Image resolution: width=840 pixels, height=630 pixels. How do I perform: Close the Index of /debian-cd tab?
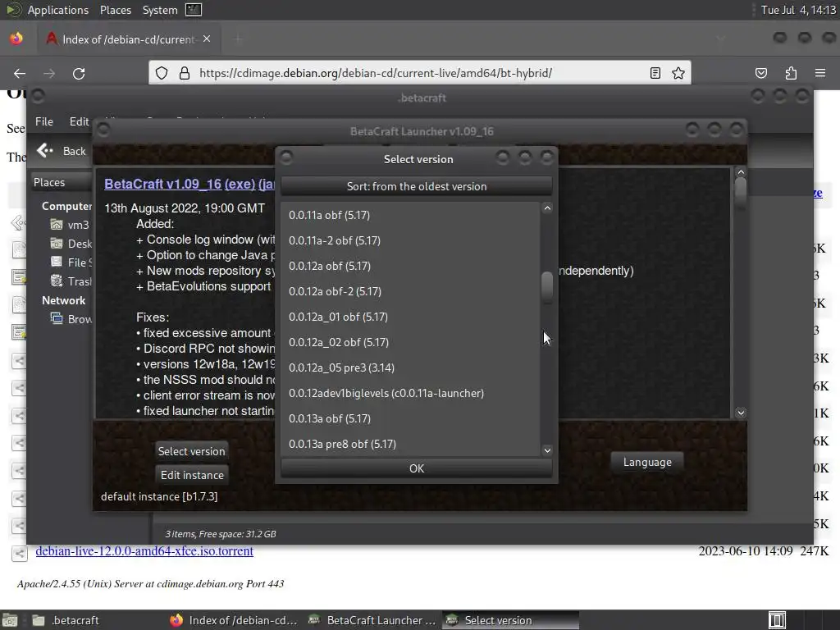pos(207,39)
